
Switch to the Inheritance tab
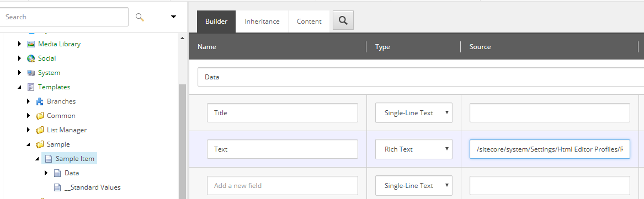[x=262, y=21]
